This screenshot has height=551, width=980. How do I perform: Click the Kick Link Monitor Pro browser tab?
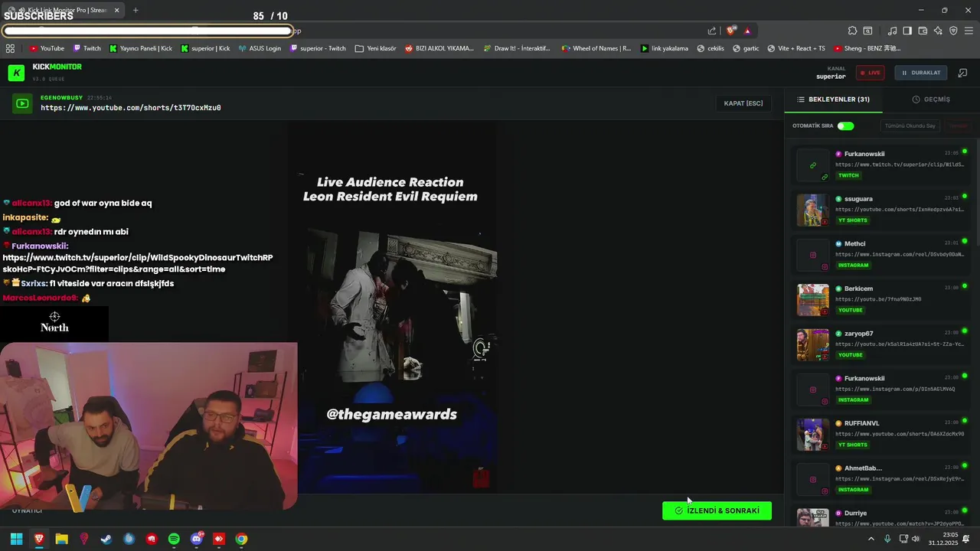[63, 10]
